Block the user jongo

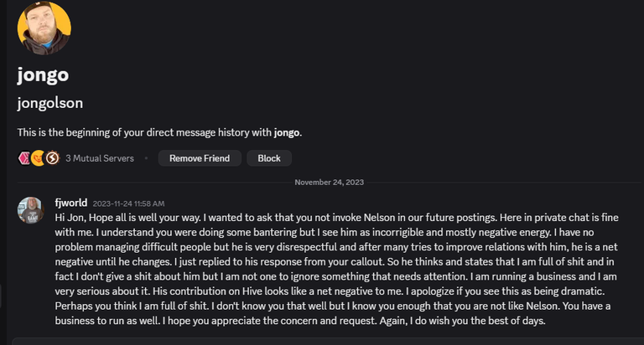click(x=269, y=158)
